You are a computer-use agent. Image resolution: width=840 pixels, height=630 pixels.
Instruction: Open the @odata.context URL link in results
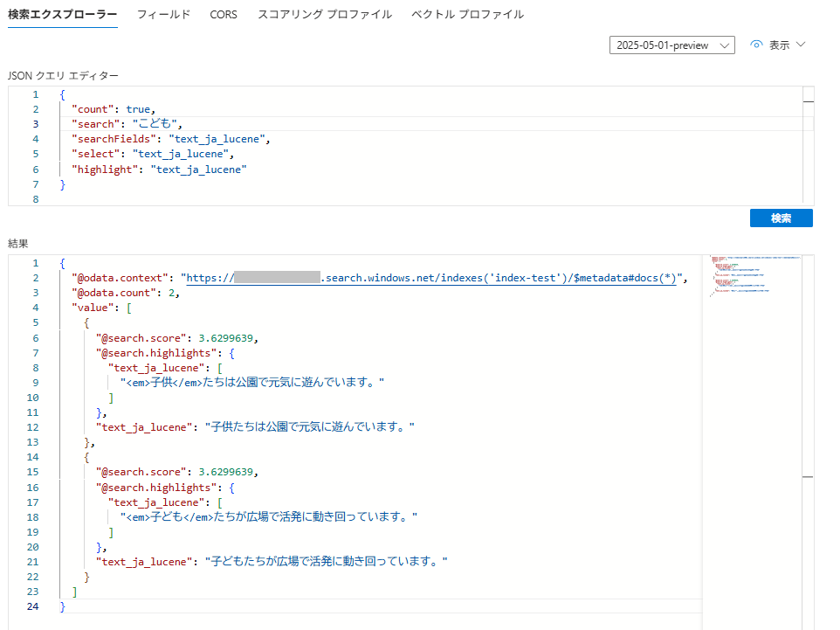pos(431,278)
